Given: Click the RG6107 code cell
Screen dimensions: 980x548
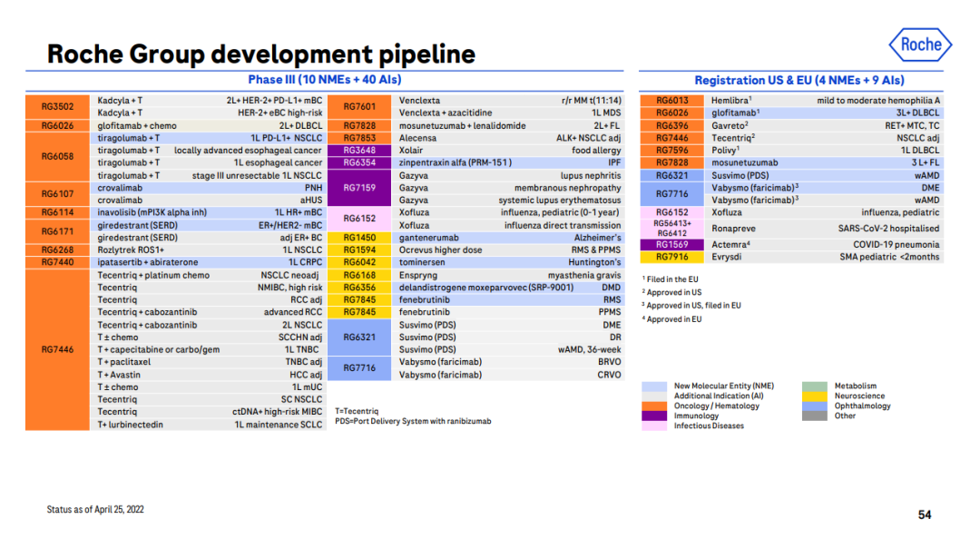Looking at the screenshot, I should [x=57, y=194].
